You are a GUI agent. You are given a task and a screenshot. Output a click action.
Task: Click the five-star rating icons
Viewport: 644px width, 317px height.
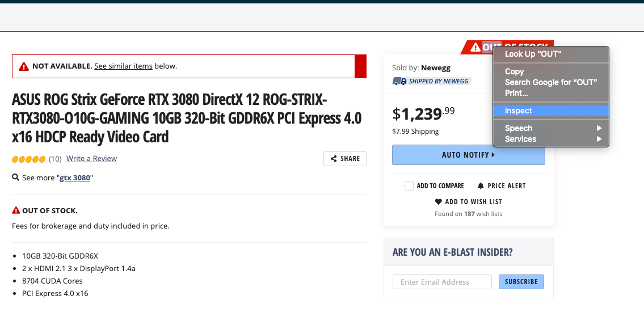tap(28, 159)
